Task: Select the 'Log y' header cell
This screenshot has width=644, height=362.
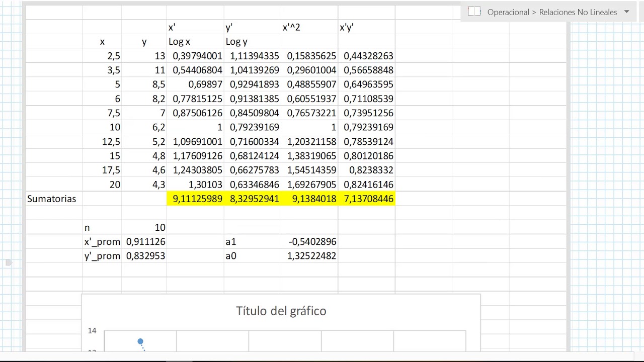Action: pos(253,42)
